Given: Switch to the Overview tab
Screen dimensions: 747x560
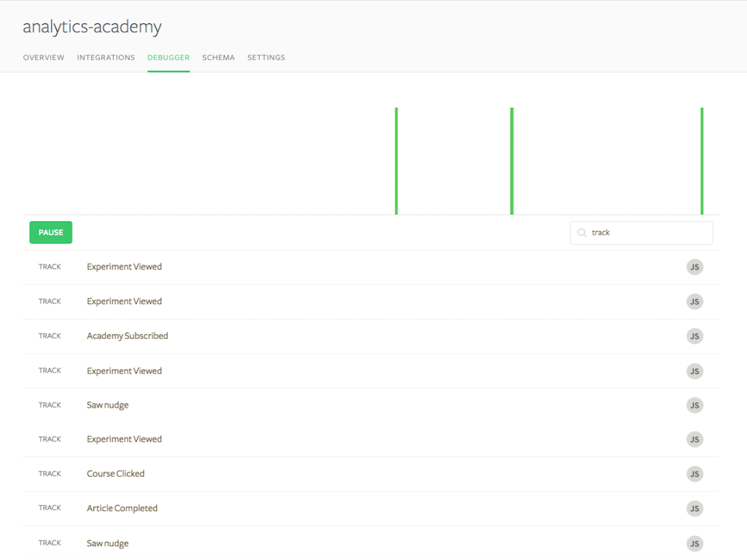Looking at the screenshot, I should [x=44, y=58].
